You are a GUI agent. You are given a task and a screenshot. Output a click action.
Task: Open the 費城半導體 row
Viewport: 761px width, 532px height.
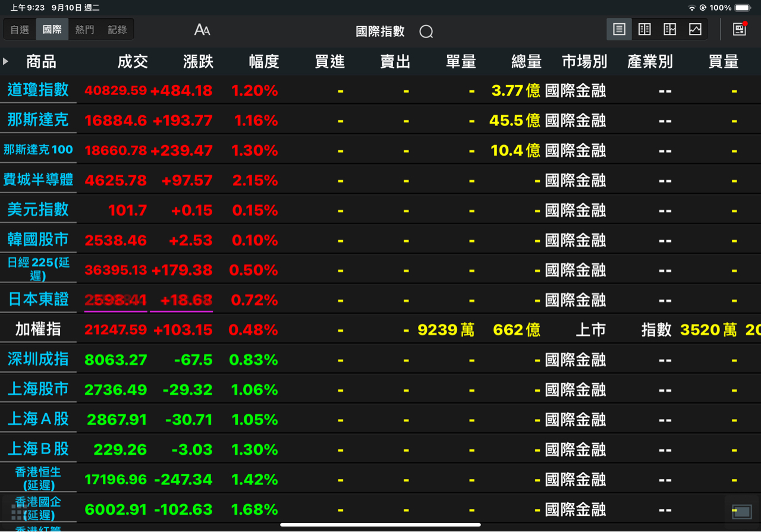pos(38,180)
